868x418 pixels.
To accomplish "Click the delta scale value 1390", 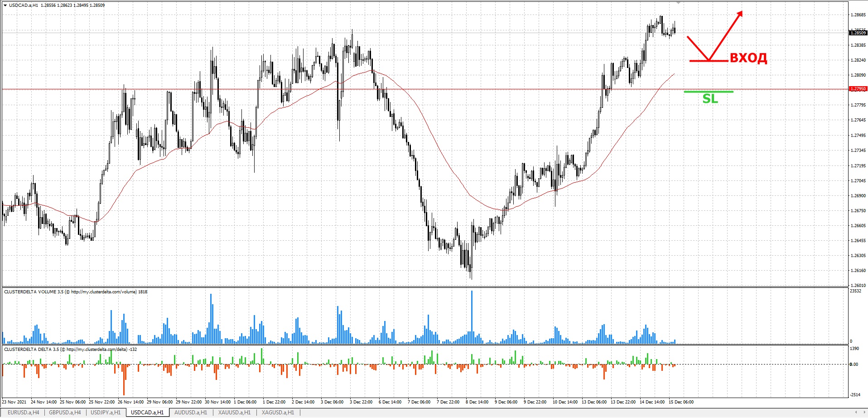I will point(854,349).
